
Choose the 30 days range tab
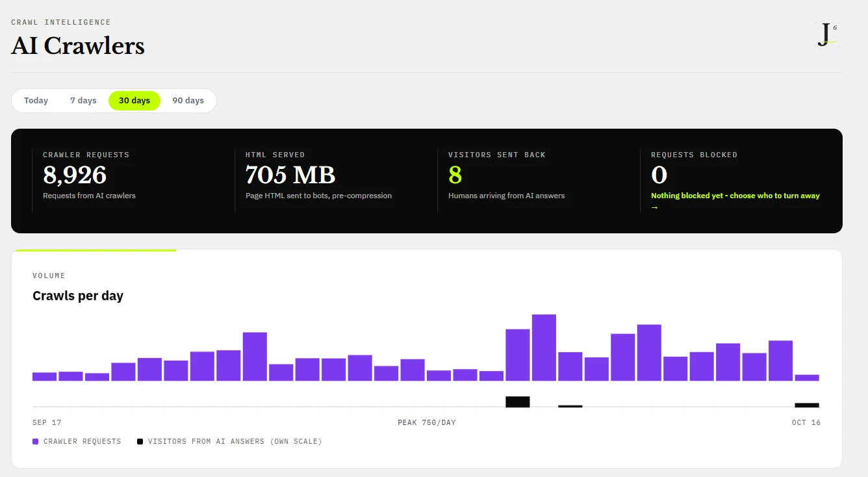click(x=134, y=101)
